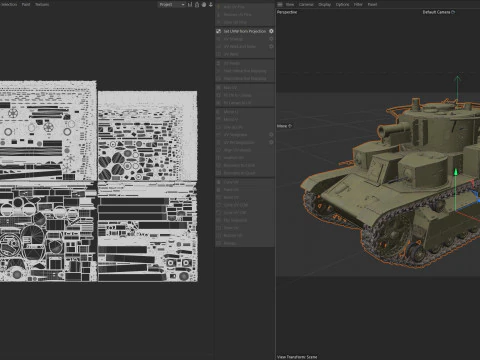Click the Clear UV Pins command icon
This screenshot has height=360, width=480.
click(219, 22)
